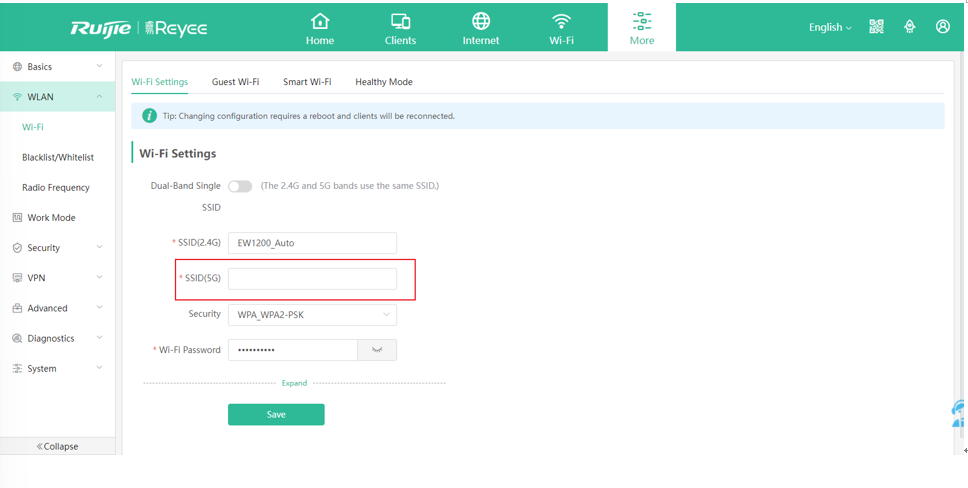The image size is (968, 488).
Task: Click the Expand link for more settings
Action: (294, 383)
